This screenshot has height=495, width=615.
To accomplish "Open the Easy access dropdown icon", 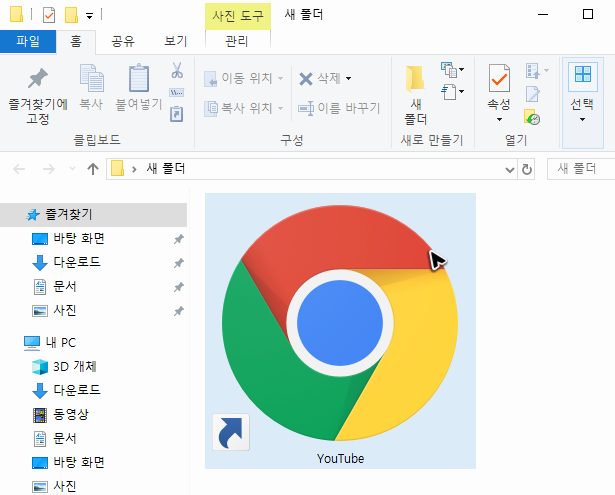I will pos(452,92).
